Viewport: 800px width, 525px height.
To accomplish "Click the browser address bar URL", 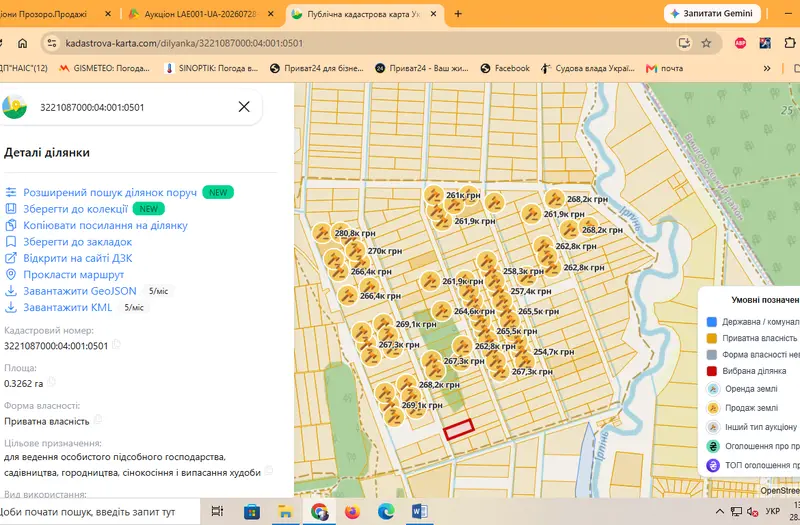I will pos(184,43).
